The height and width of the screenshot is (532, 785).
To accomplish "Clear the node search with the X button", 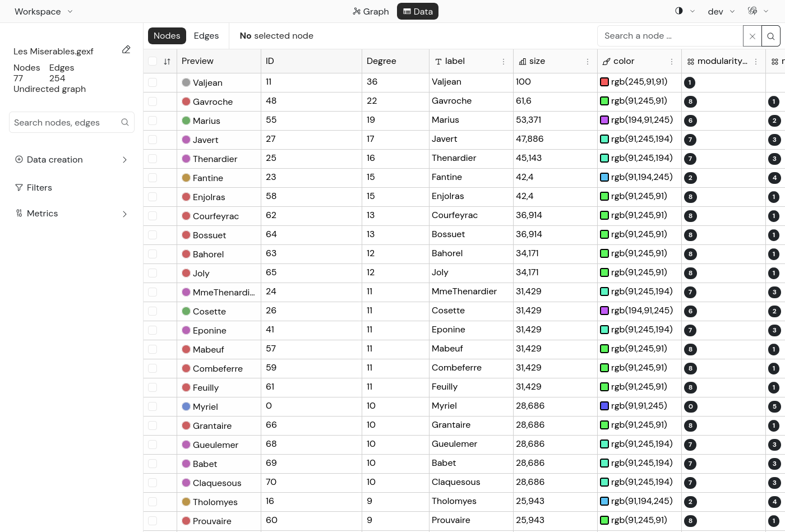I will tap(752, 36).
